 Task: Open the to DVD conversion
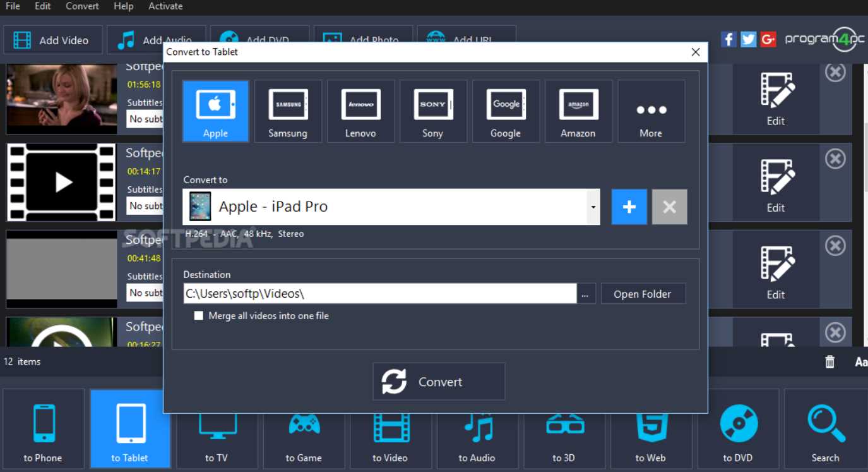pos(737,430)
